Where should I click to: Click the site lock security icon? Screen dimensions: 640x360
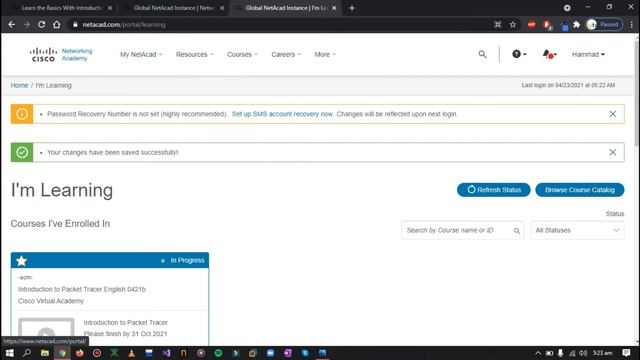point(75,24)
